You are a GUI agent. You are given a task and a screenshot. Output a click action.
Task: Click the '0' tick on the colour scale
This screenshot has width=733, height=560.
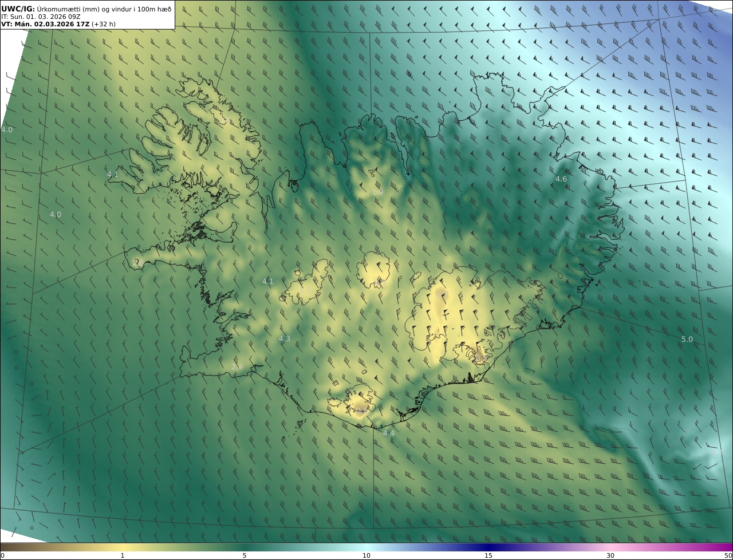(2, 556)
